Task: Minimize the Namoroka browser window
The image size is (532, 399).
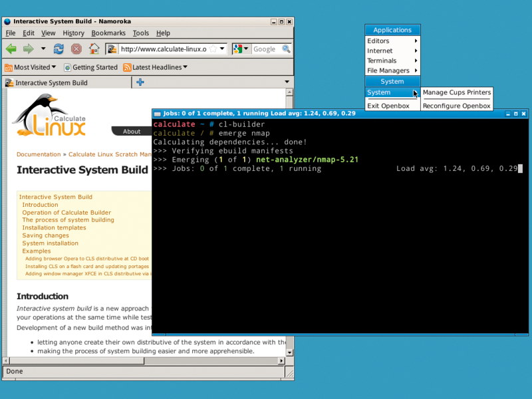Action: click(273, 22)
